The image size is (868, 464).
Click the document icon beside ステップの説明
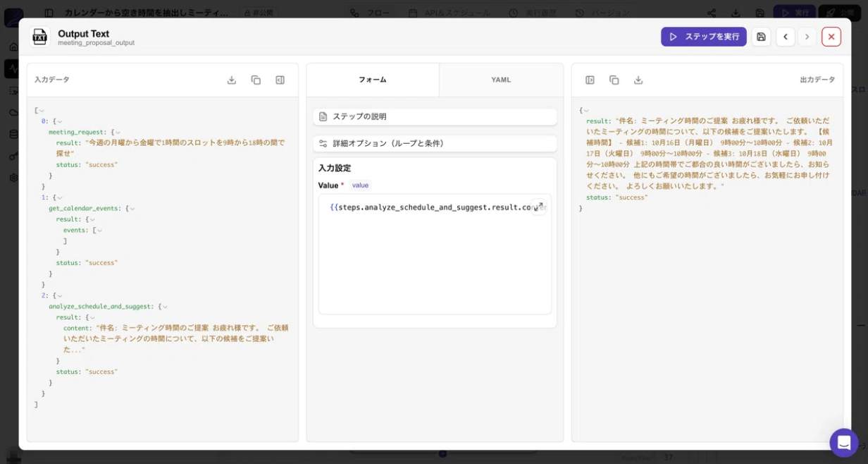[323, 116]
